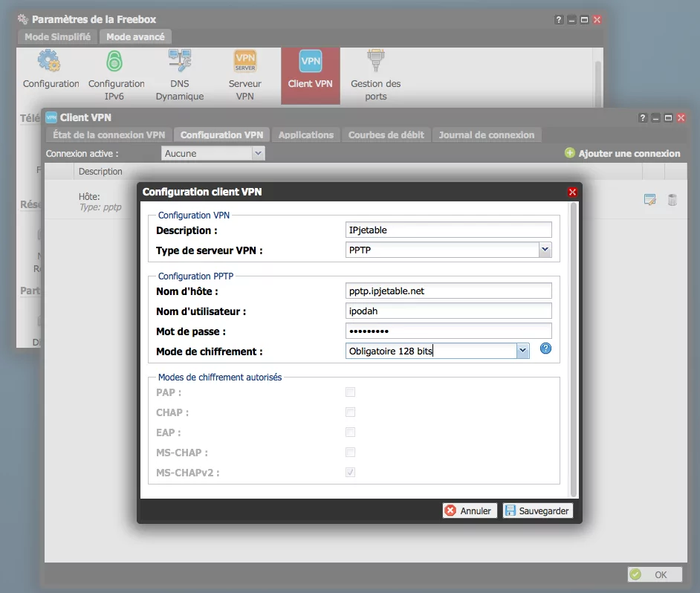Open the Configuration settings icon
This screenshot has width=700, height=593.
click(x=49, y=62)
